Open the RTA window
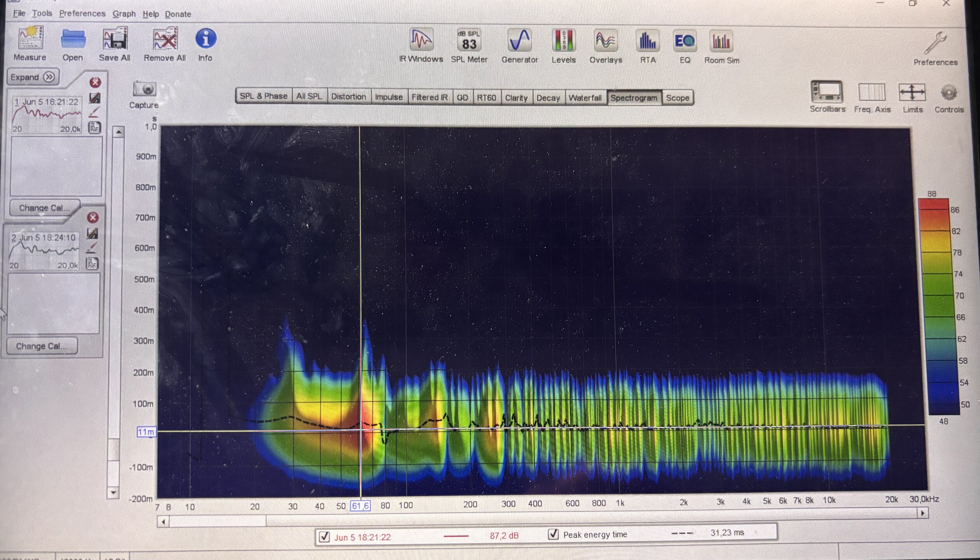The image size is (980, 560). tap(647, 42)
